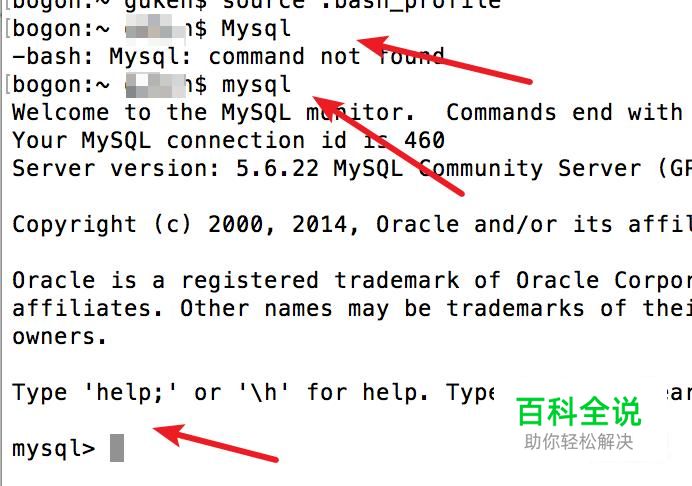Click the gray terminal cursor block
692x486 pixels.
[x=117, y=448]
